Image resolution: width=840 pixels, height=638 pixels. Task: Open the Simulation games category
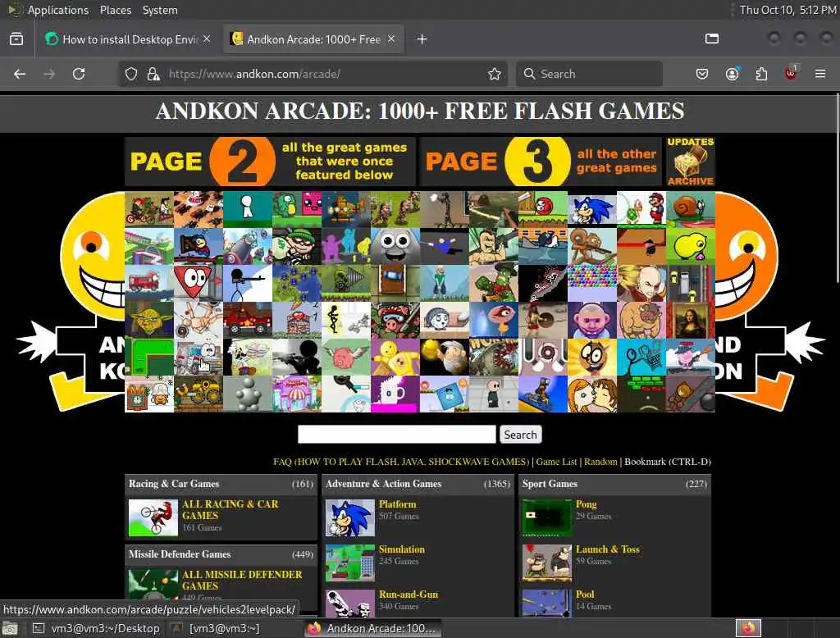[x=402, y=549]
